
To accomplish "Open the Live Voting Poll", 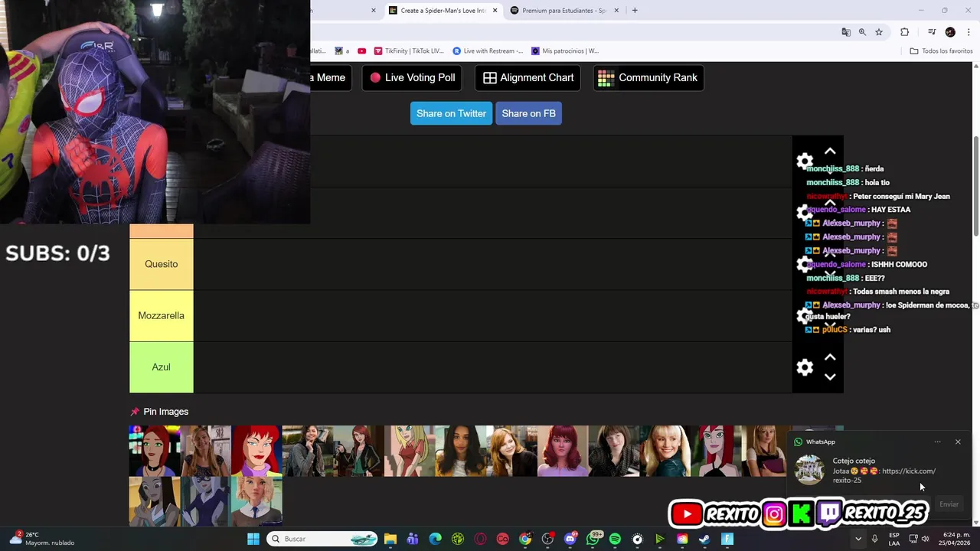I will click(412, 77).
